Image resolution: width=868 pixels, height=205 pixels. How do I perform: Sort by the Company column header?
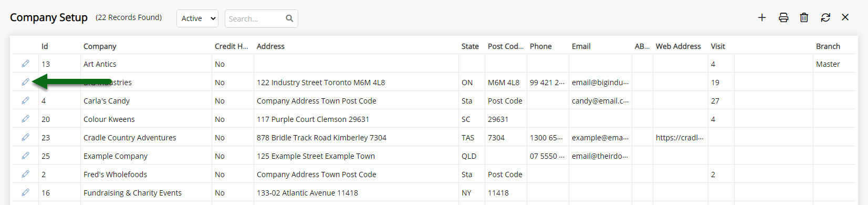[100, 46]
